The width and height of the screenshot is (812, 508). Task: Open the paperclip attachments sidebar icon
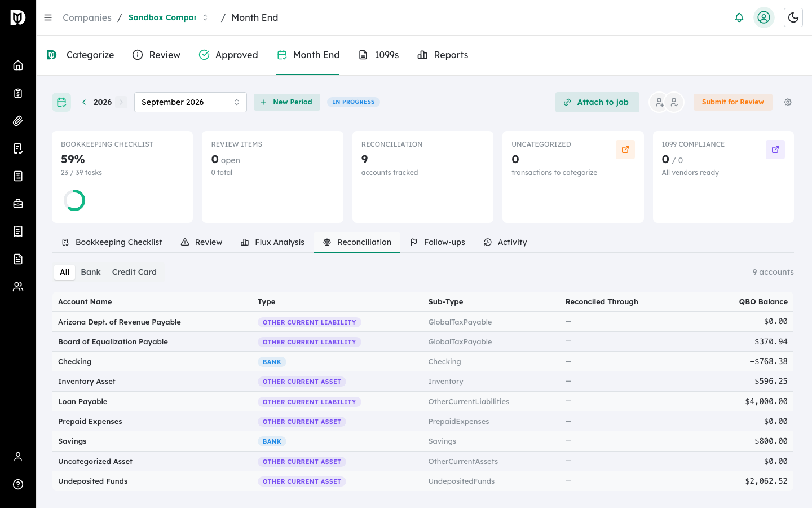18,121
